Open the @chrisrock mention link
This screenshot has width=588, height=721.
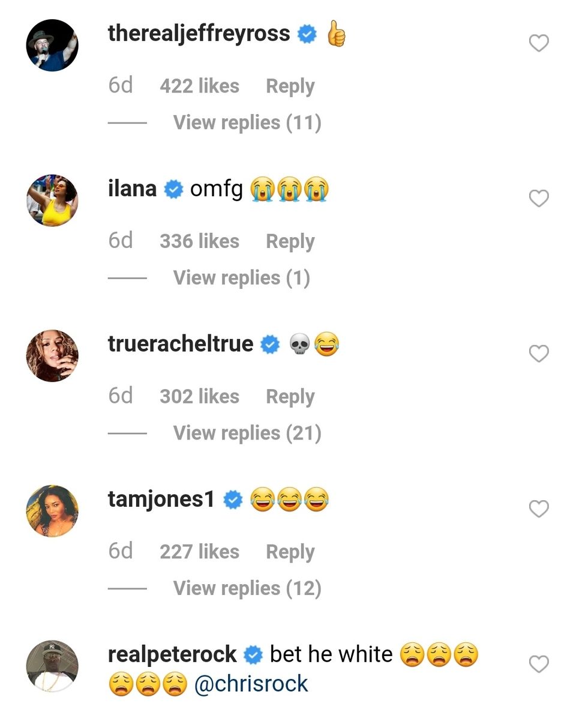[251, 684]
